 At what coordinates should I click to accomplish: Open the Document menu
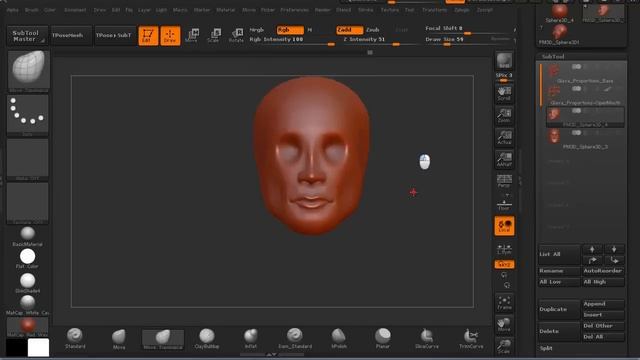coord(75,10)
